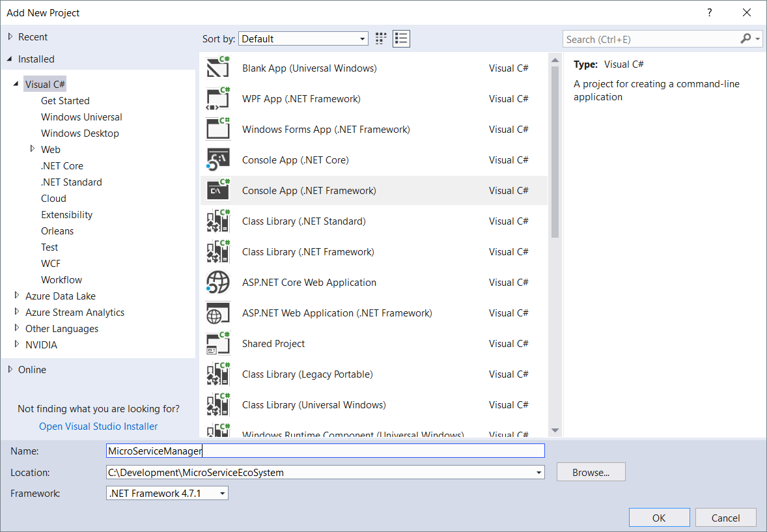767x532 pixels.
Task: Expand the Web tree node
Action: click(33, 148)
